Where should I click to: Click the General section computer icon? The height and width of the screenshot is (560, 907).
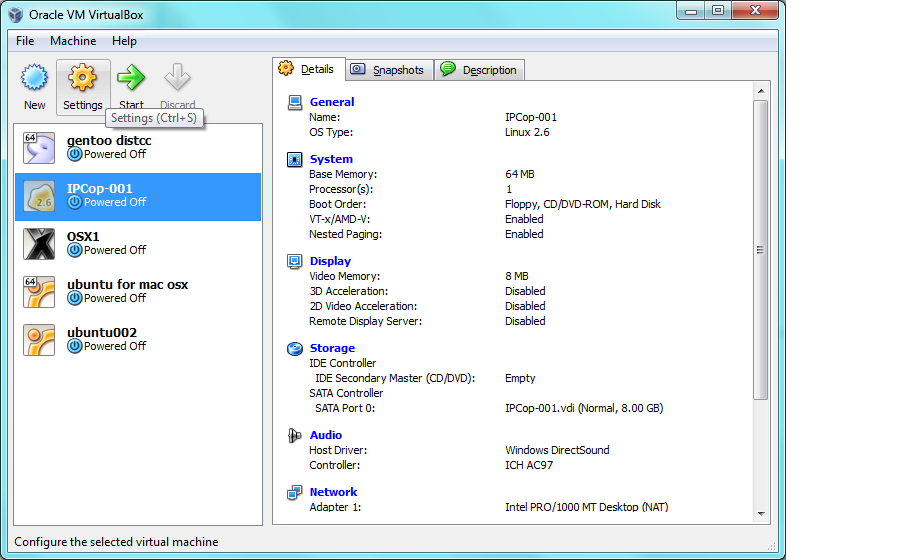coord(295,102)
